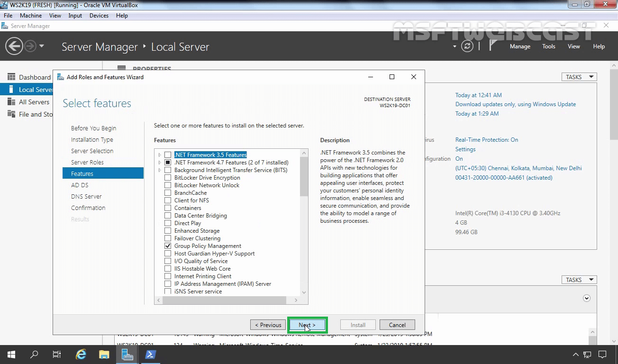Check Background Intelligent Transfer Service checkbox
This screenshot has height=364, width=618.
(x=168, y=170)
